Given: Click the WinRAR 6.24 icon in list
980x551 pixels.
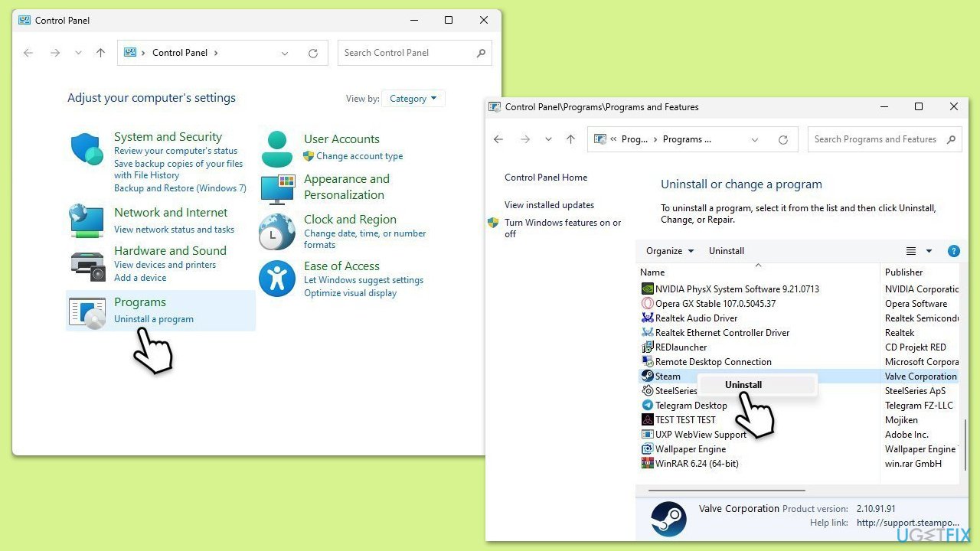Looking at the screenshot, I should coord(648,464).
